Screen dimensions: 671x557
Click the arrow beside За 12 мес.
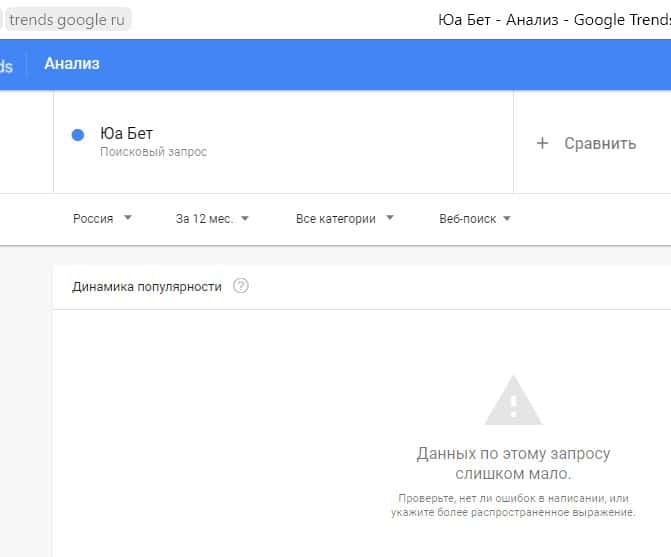click(245, 218)
